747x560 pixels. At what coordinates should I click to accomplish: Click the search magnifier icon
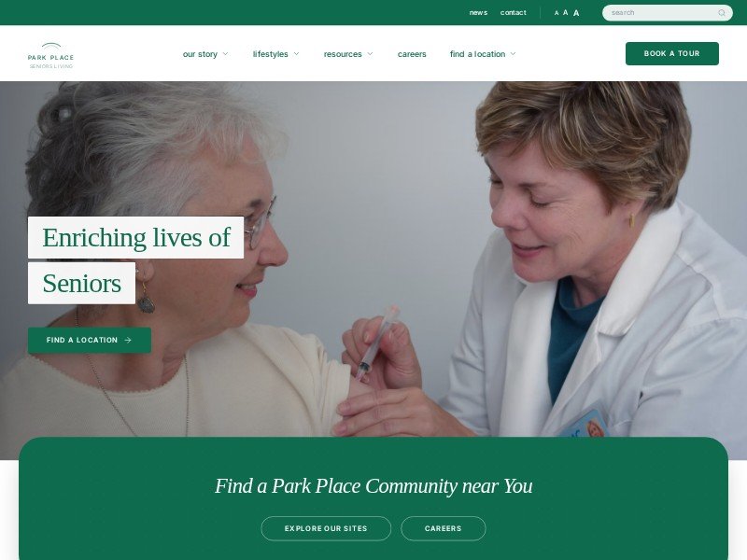(722, 13)
